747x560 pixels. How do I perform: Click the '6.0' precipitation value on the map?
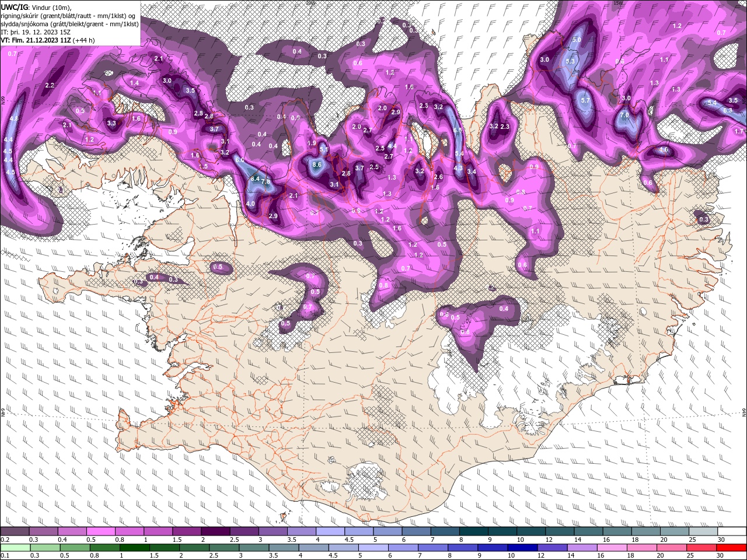tap(239, 160)
